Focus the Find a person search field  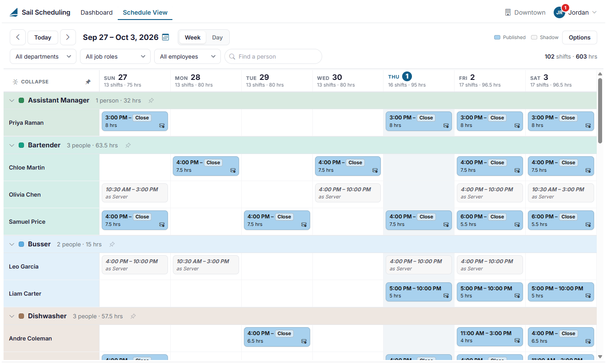273,56
